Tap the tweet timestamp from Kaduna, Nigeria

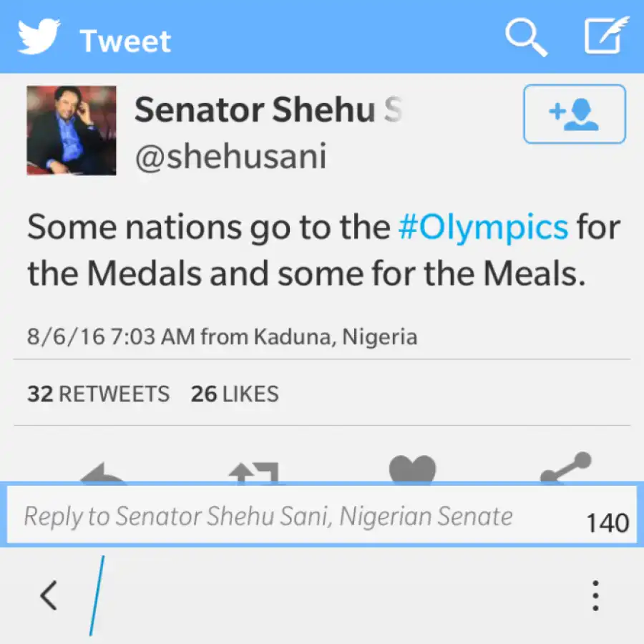(x=222, y=336)
